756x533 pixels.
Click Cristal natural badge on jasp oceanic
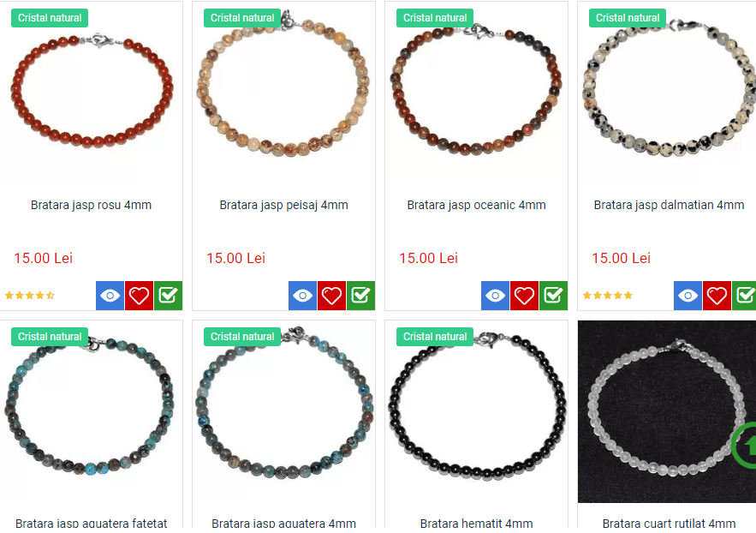pos(435,18)
